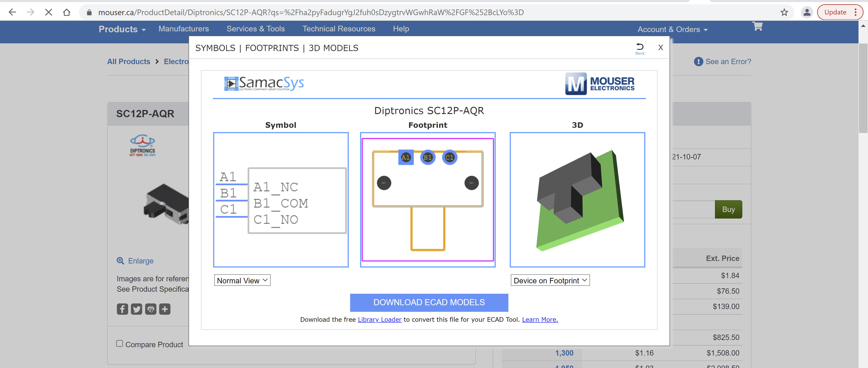
Task: Open Technical Resources menu item
Action: click(339, 29)
